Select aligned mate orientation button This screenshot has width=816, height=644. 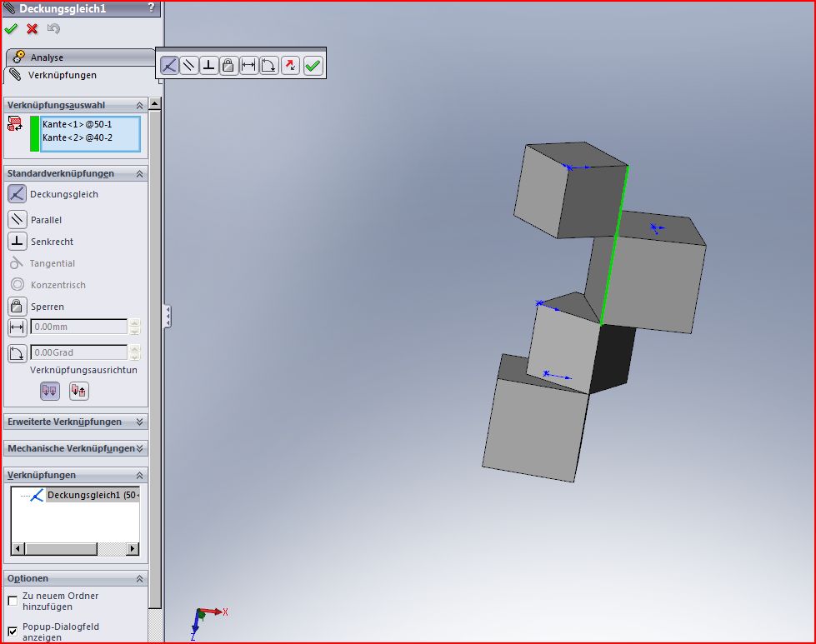click(x=50, y=391)
